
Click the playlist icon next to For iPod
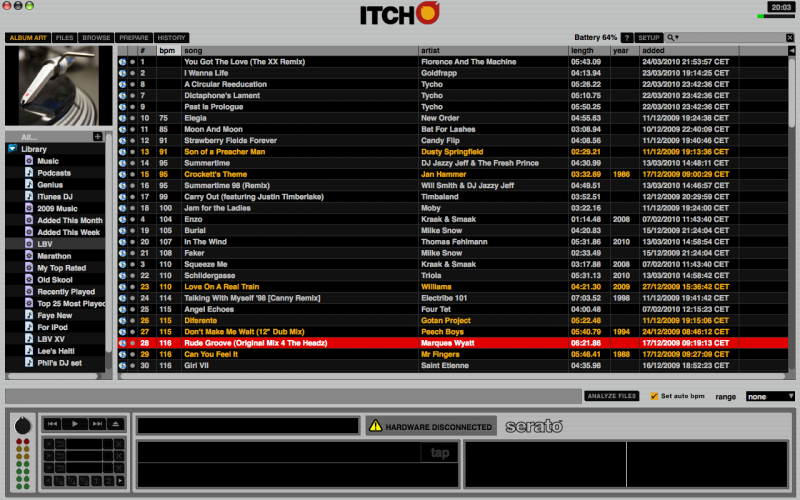tap(29, 327)
